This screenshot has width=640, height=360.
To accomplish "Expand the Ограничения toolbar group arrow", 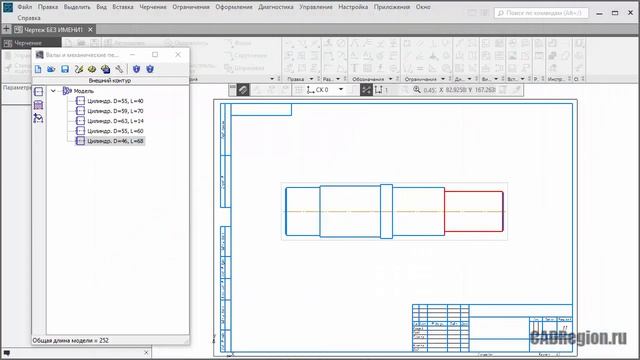I will coord(443,79).
